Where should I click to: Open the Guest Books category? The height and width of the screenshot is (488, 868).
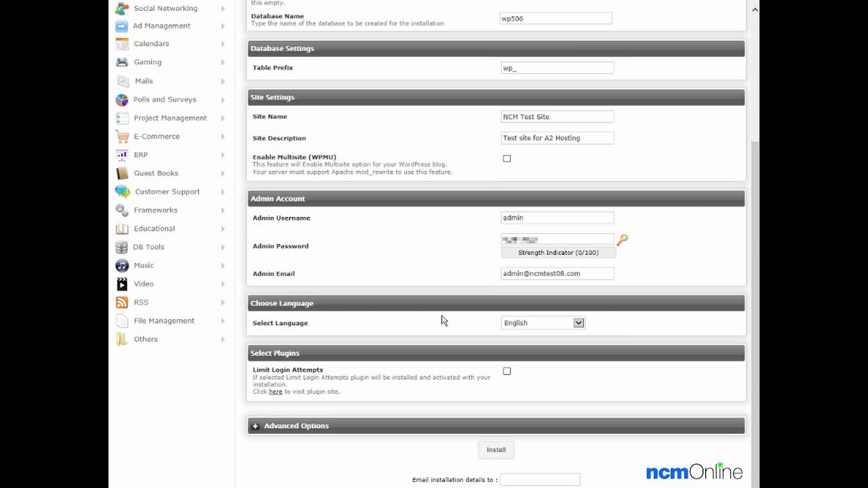(x=156, y=174)
